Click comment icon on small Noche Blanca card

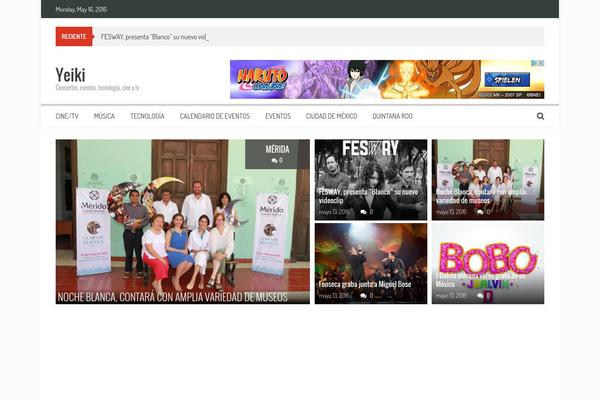[x=480, y=212]
